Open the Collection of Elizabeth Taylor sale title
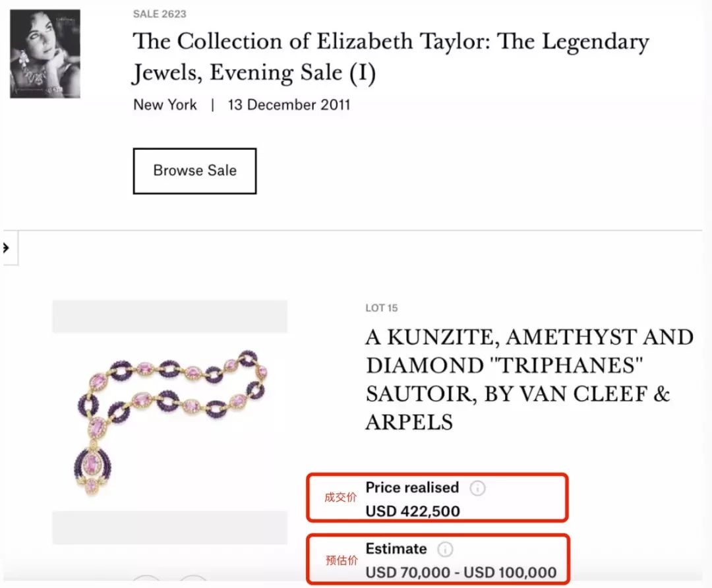Screen dimensions: 712x588 point(390,57)
